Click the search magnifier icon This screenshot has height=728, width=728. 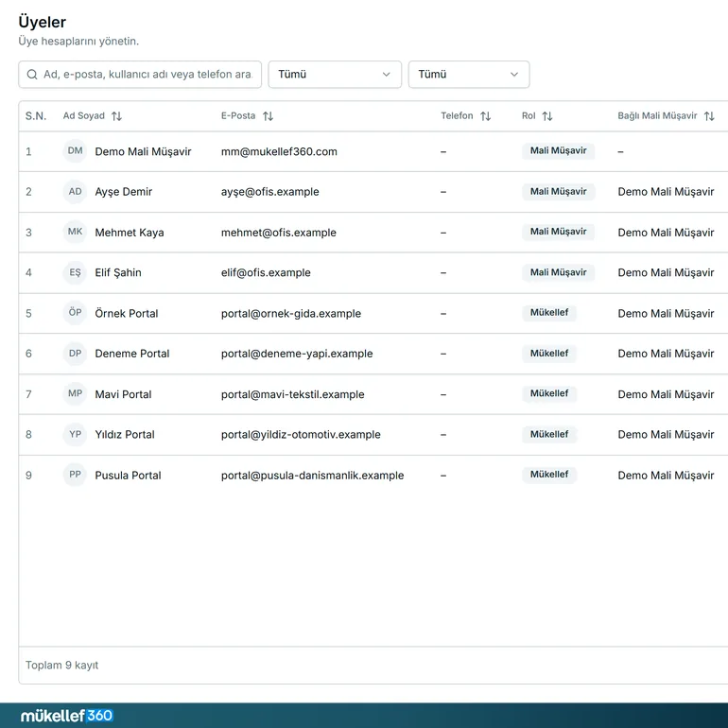coord(32,75)
